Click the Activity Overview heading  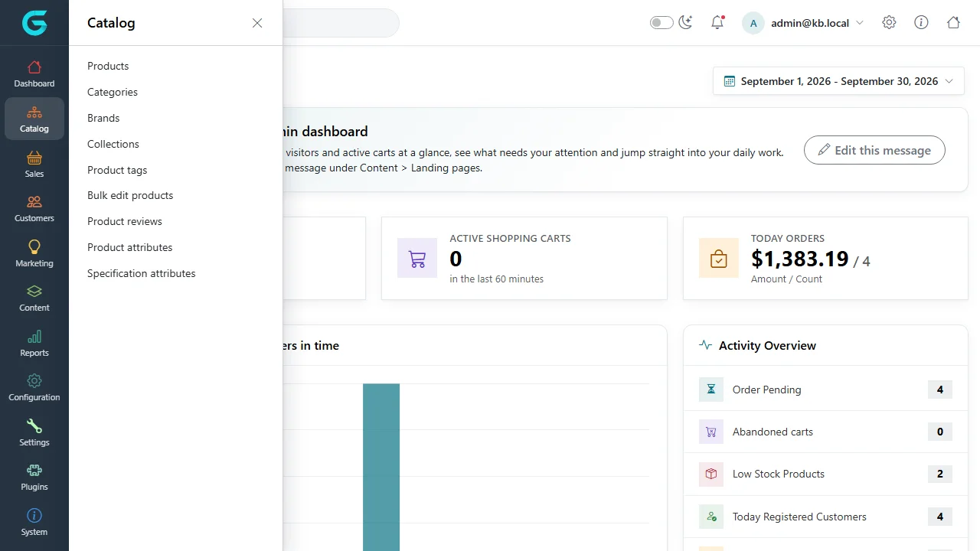(x=767, y=346)
